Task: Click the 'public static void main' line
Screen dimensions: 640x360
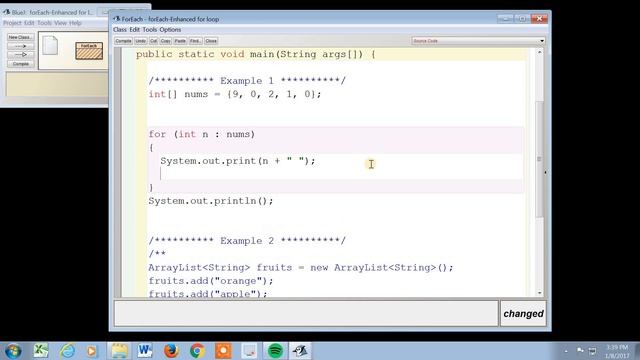Action: [x=256, y=54]
